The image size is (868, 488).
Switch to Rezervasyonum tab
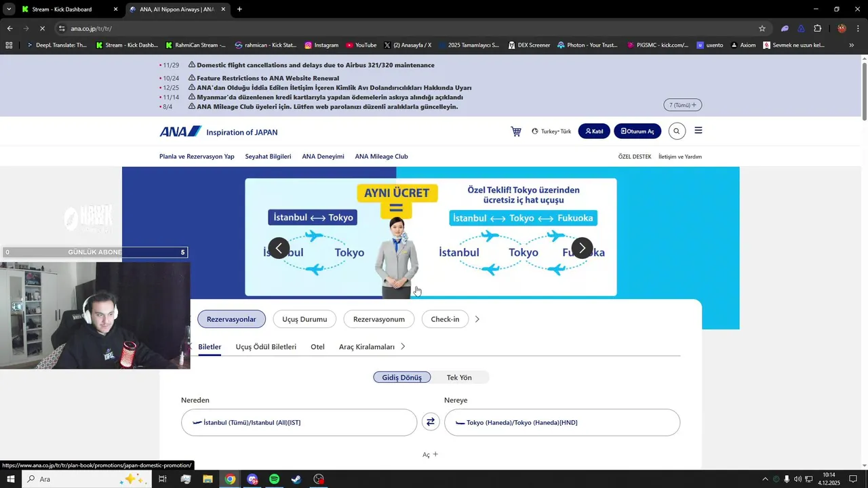[378, 319]
